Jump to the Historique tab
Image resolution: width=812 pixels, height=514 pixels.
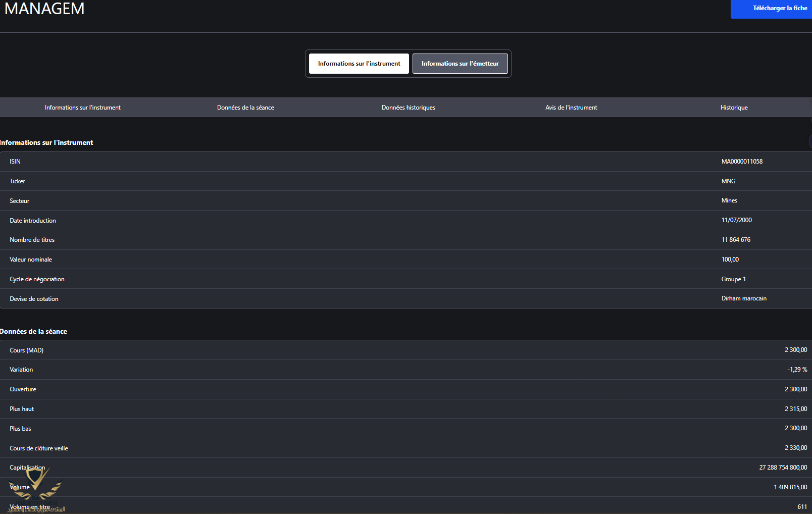point(734,108)
